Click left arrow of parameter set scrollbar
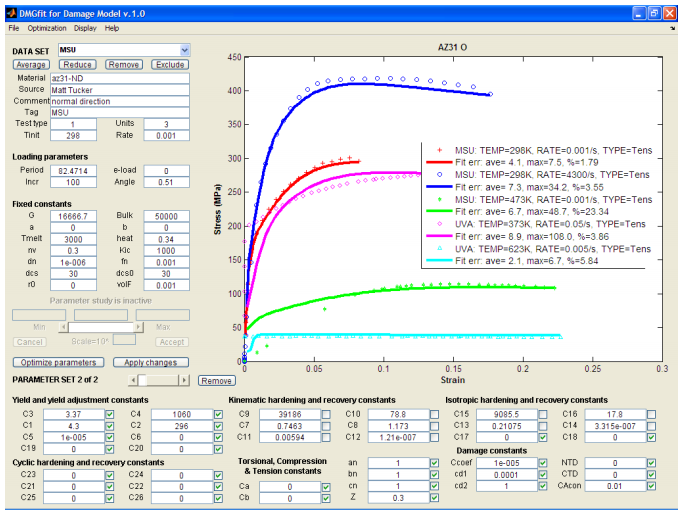Image resolution: width=682 pixels, height=515 pixels. (135, 380)
